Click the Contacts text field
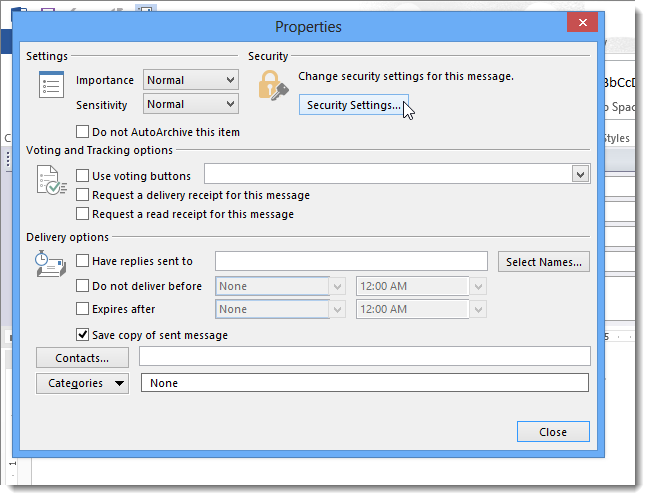This screenshot has height=500, width=650. [365, 357]
